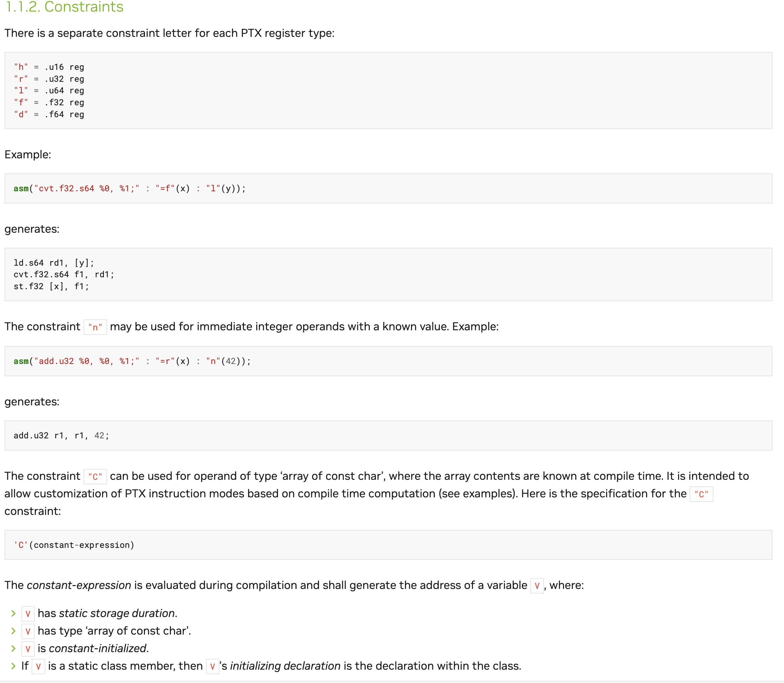Click the chevron bullet before "array of const char" item
Viewport: 784px width, 683px height.
(x=13, y=631)
